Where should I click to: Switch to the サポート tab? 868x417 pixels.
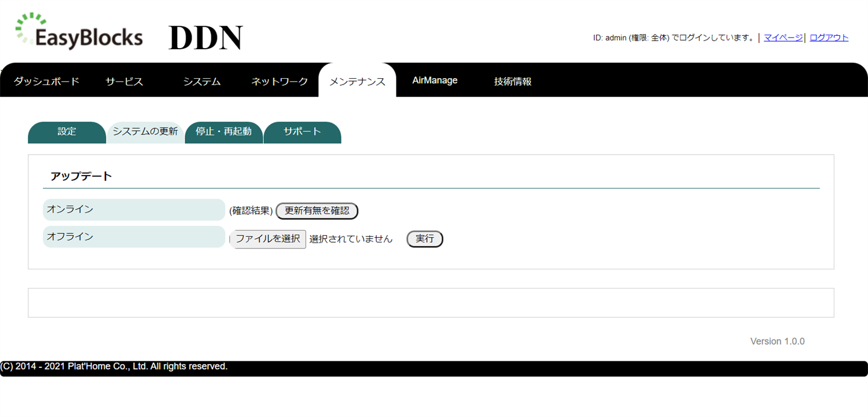click(x=302, y=131)
